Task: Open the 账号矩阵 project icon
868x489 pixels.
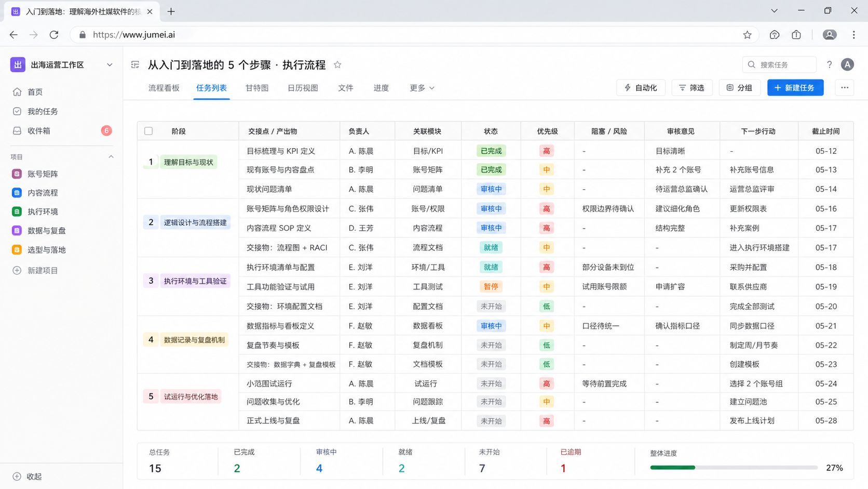Action: pyautogui.click(x=17, y=174)
